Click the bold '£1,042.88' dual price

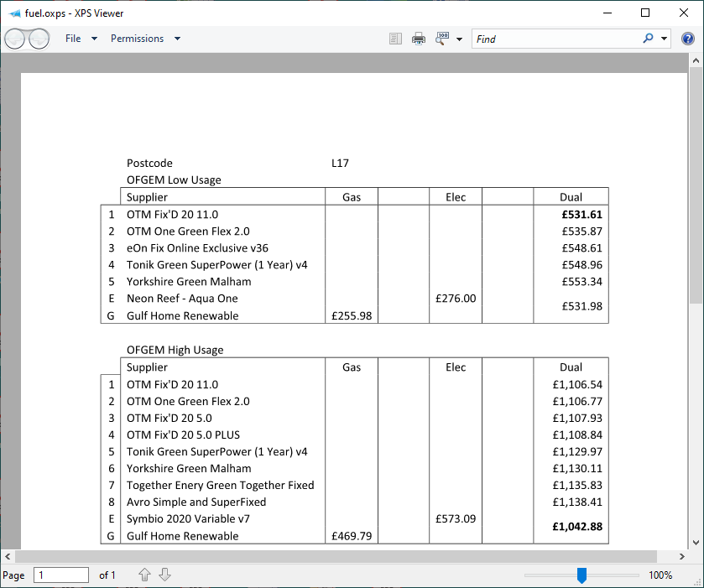pyautogui.click(x=577, y=527)
